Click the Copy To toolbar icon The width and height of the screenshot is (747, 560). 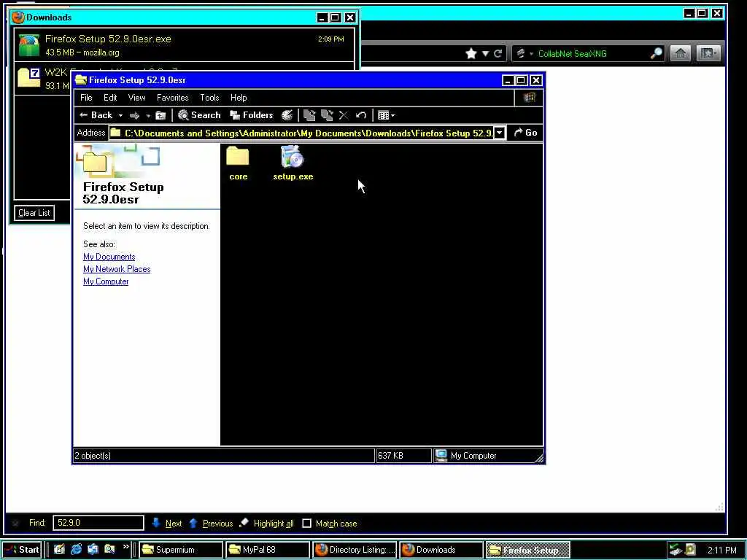coord(327,115)
